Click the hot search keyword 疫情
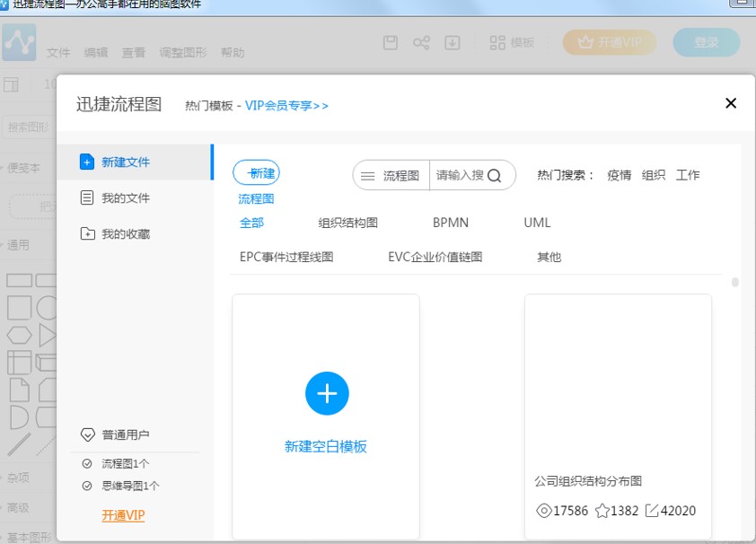 click(619, 176)
